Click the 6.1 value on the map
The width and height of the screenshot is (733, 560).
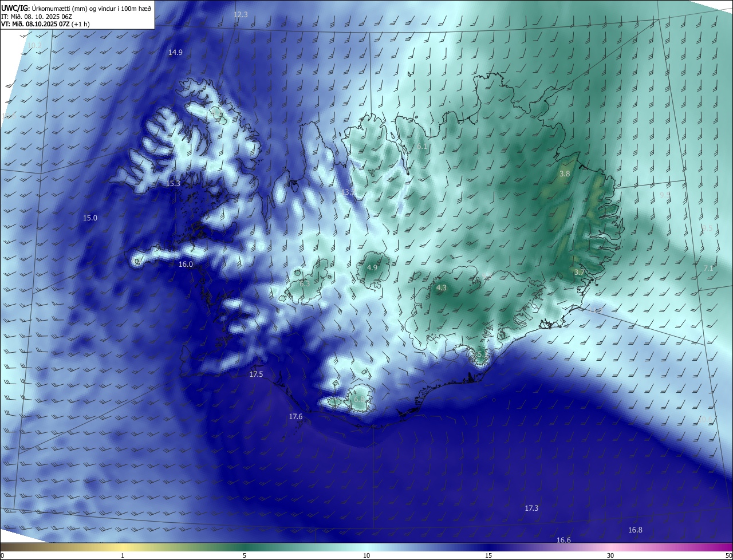[x=422, y=147]
